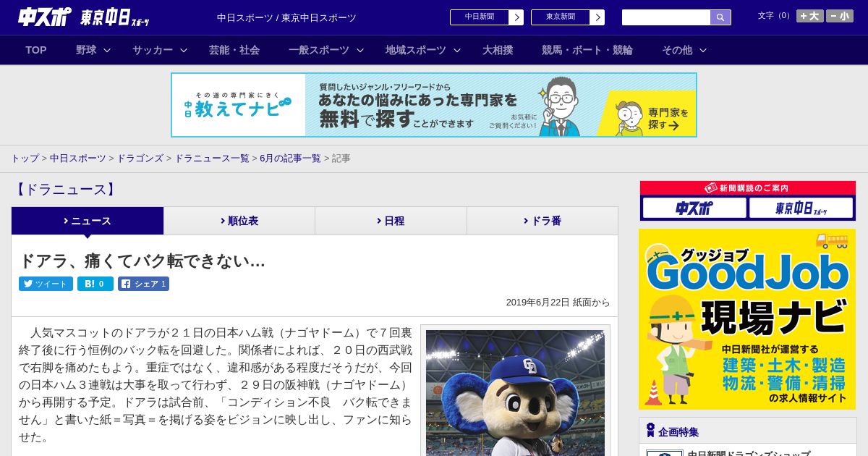Expand the 地域スポーツ dropdown chevron
868x456 pixels.
[457, 50]
